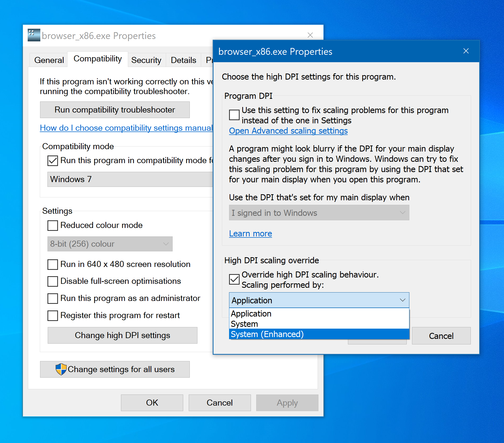Enable Disable full-screen optimisations checkbox
The height and width of the screenshot is (443, 504).
53,281
